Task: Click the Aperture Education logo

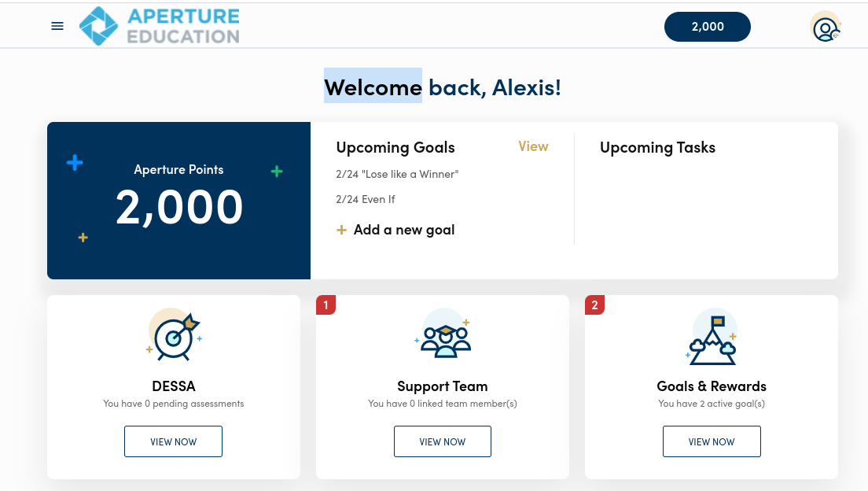Action: coord(160,26)
